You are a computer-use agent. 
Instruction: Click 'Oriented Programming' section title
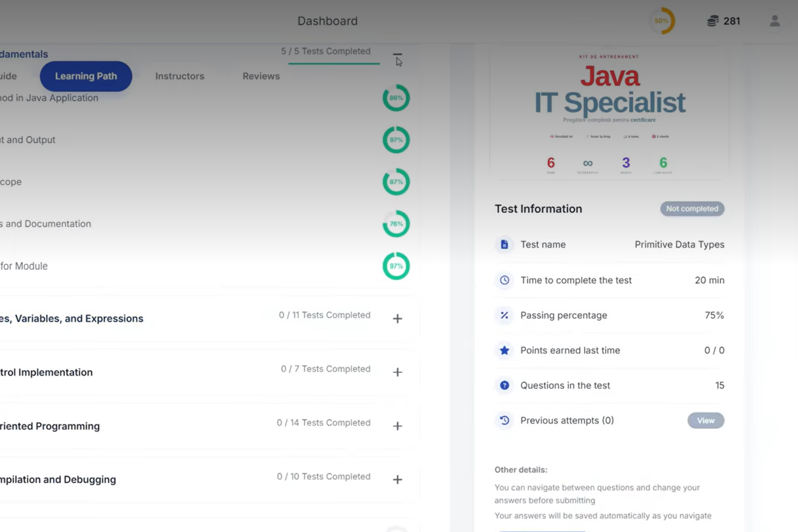pos(50,426)
